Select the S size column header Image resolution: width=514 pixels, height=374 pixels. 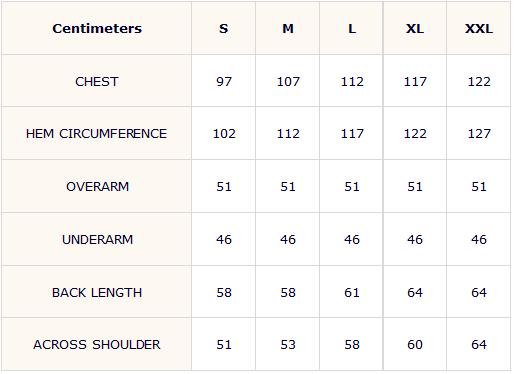pyautogui.click(x=224, y=29)
